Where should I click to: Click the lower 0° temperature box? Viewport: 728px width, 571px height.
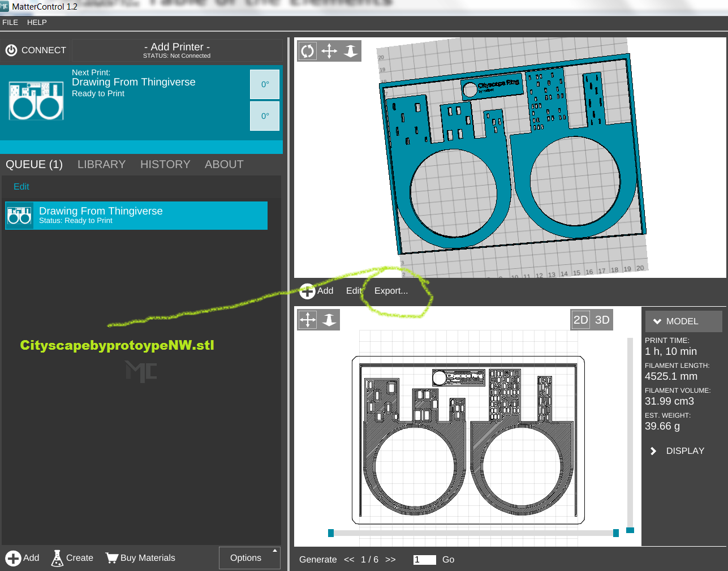click(x=265, y=116)
